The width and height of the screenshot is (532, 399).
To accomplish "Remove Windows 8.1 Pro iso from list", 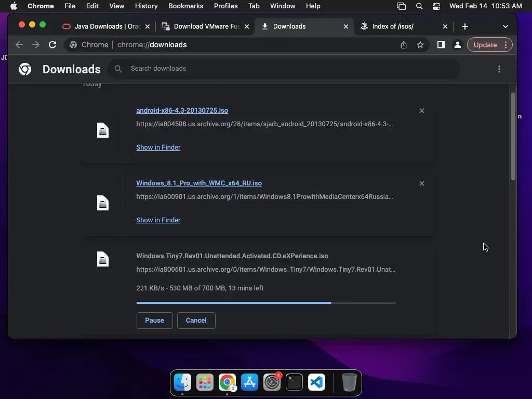I will coord(422,183).
